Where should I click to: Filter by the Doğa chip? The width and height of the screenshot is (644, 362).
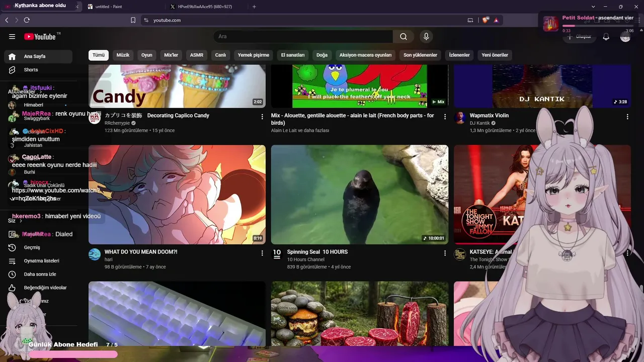pos(322,55)
